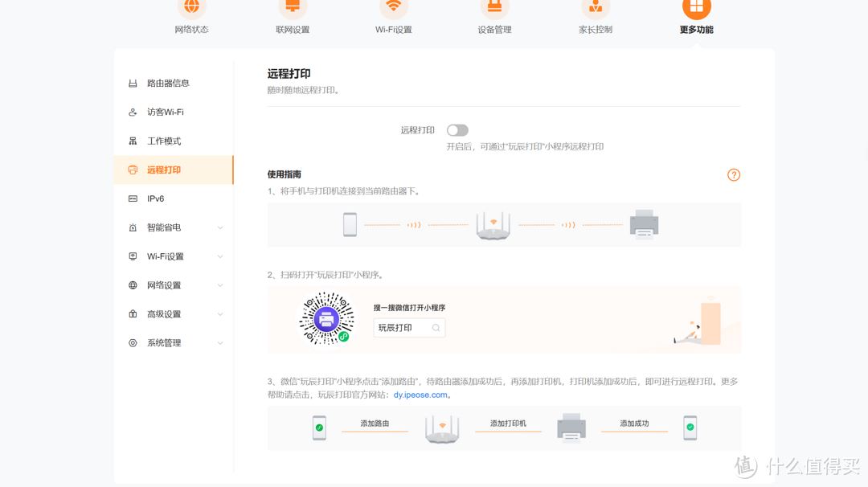Click the 玩辰打印 mini-program QR code
Viewport: 868px width, 487px height.
[326, 319]
